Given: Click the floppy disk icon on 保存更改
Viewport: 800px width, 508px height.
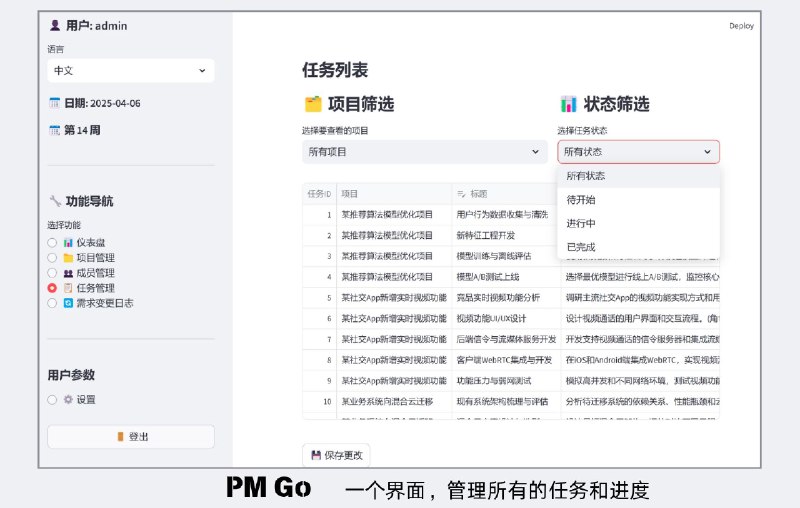Looking at the screenshot, I should tap(316, 455).
